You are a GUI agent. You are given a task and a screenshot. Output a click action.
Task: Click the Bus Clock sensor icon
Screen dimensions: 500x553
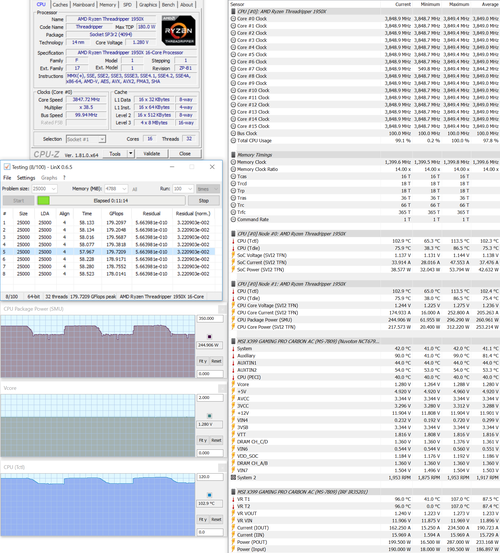point(233,133)
